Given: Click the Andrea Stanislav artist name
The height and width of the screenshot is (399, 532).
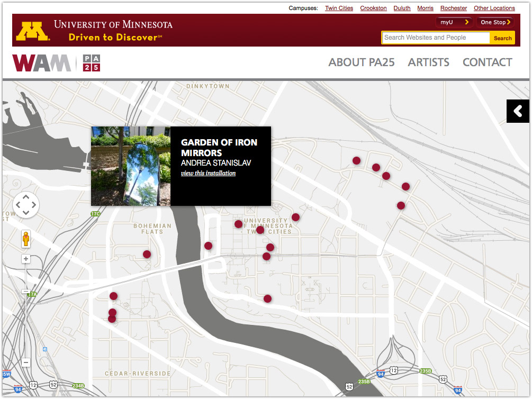Looking at the screenshot, I should click(x=216, y=163).
